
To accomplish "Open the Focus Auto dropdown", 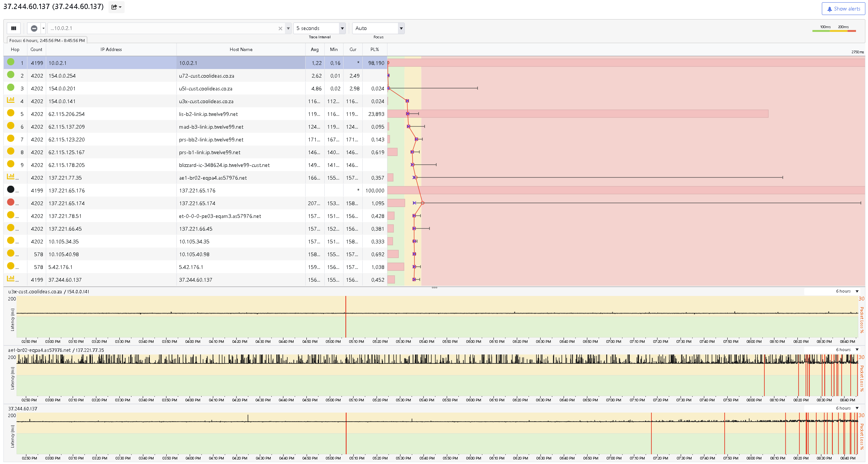I will click(378, 28).
